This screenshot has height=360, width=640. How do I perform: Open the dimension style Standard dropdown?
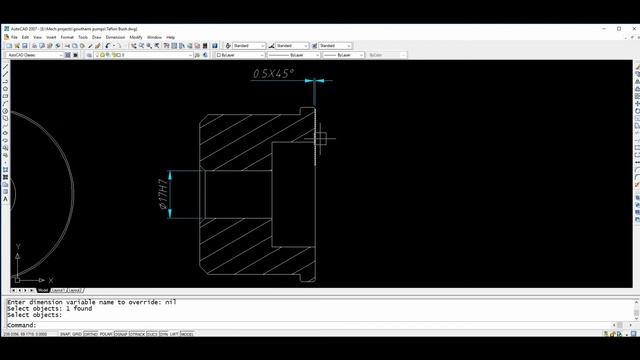point(292,46)
